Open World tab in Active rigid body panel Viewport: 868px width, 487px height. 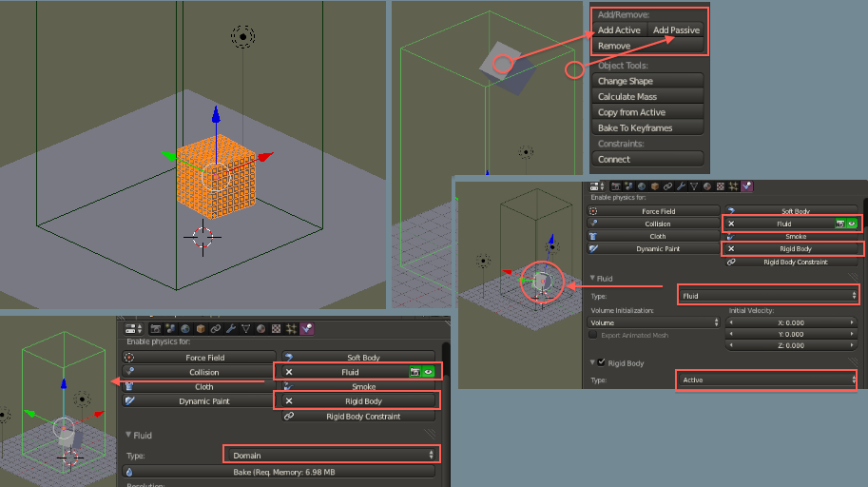[642, 186]
